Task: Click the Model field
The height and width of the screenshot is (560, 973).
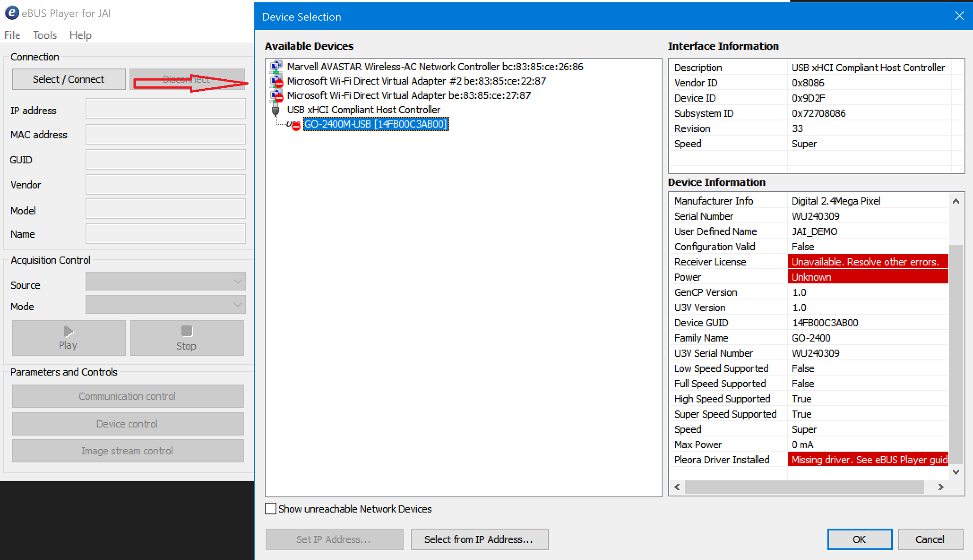Action: [166, 209]
